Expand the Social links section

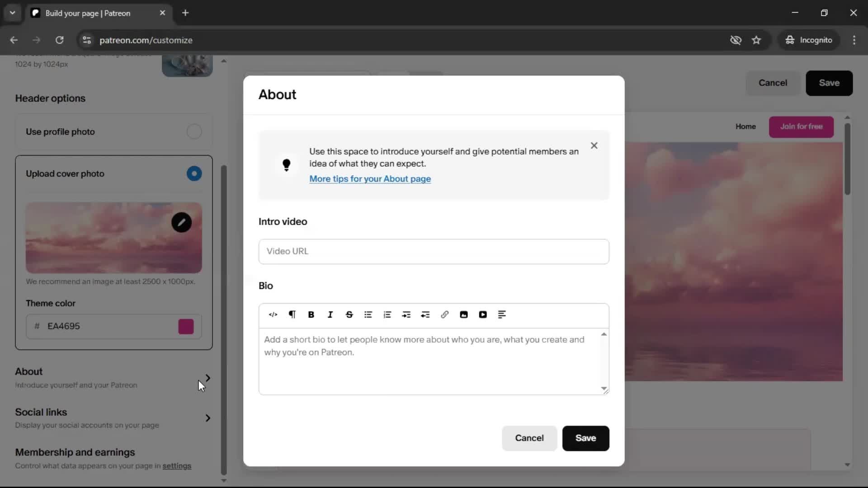point(208,418)
